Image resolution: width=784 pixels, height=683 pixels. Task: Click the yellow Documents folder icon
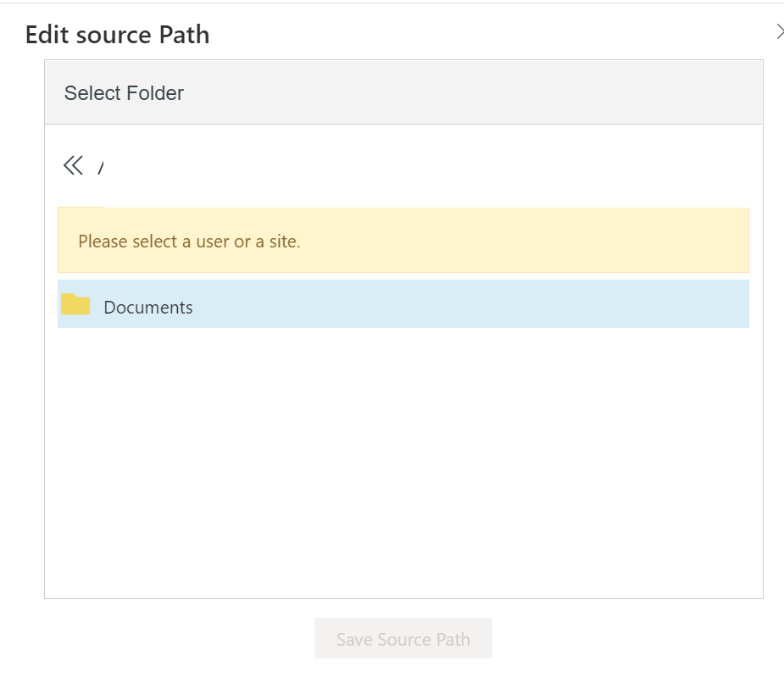point(75,304)
